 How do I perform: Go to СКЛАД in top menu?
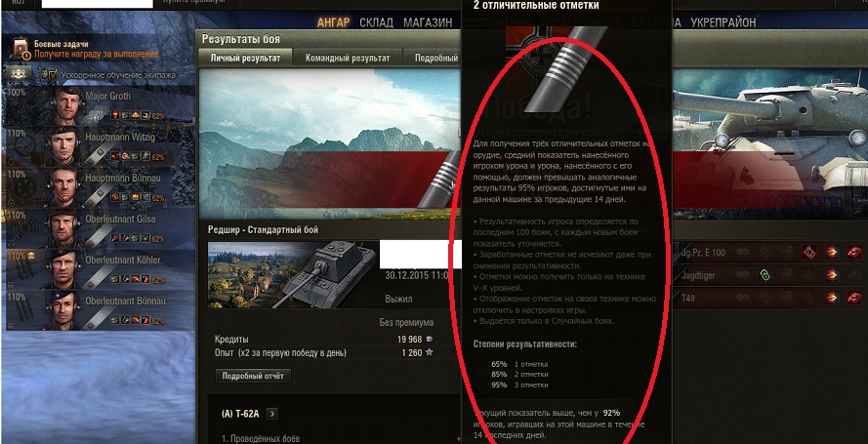click(377, 22)
